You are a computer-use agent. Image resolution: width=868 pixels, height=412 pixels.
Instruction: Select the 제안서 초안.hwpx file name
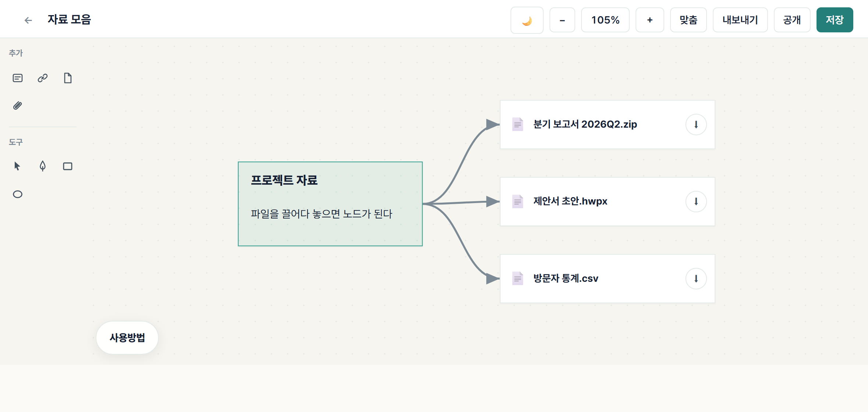coord(570,201)
